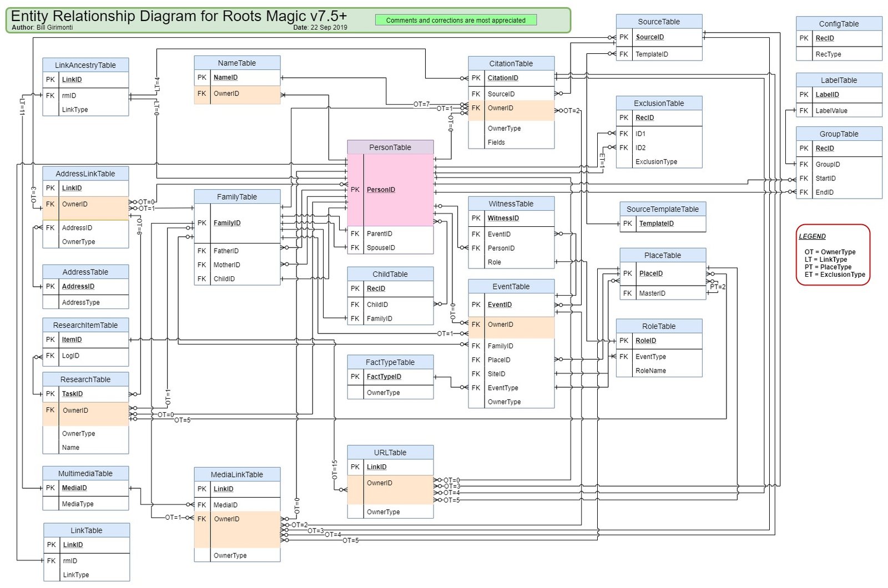This screenshot has height=588, width=888.
Task: Select the AddressLinkTable header
Action: 85,174
